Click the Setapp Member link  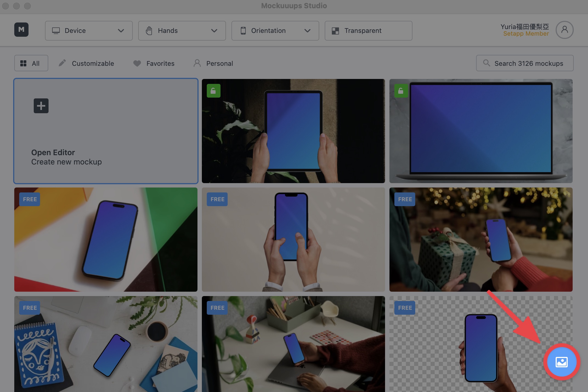(x=526, y=34)
